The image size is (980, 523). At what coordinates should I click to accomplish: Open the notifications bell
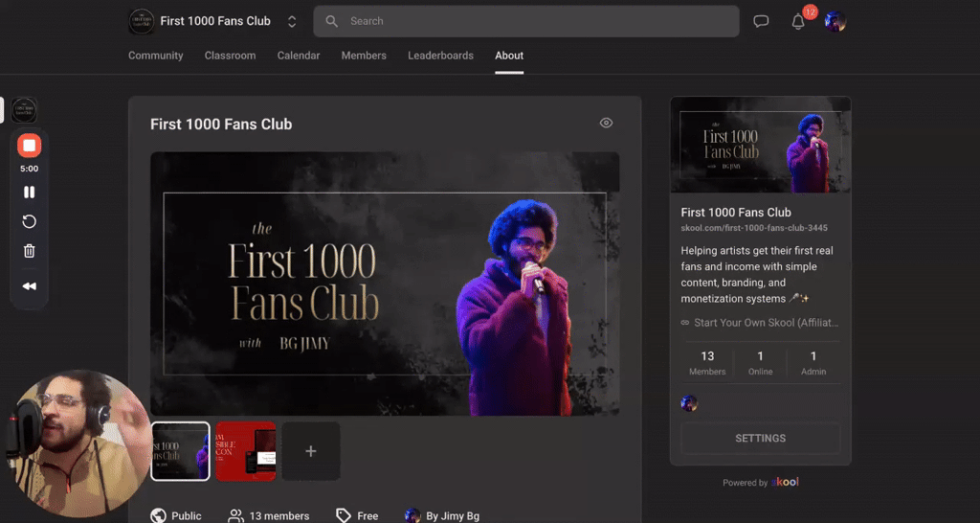click(798, 22)
